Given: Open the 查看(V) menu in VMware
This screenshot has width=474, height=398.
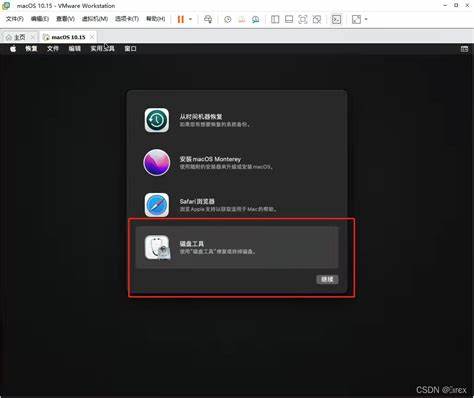Looking at the screenshot, I should [65, 19].
